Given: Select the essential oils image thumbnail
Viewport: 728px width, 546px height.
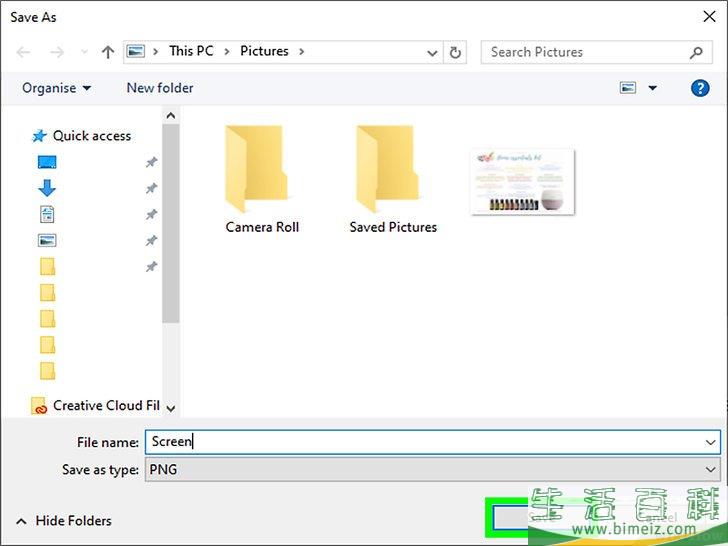Looking at the screenshot, I should [522, 181].
